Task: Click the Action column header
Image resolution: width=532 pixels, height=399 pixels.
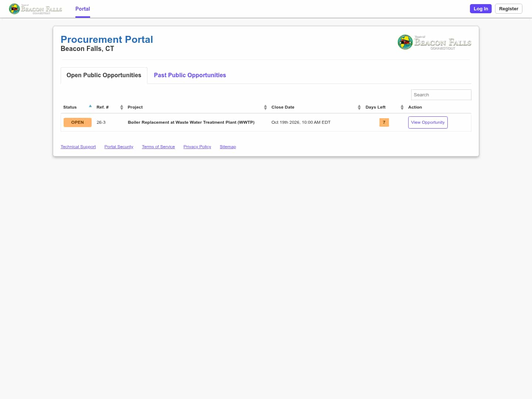Action: tap(415, 107)
